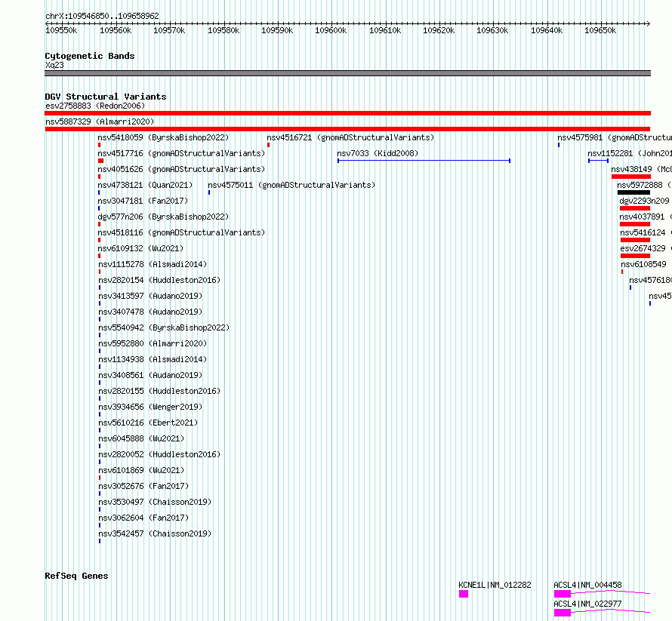The width and height of the screenshot is (672, 621).
Task: Click the 109550k ruler tick label
Action: [61, 30]
